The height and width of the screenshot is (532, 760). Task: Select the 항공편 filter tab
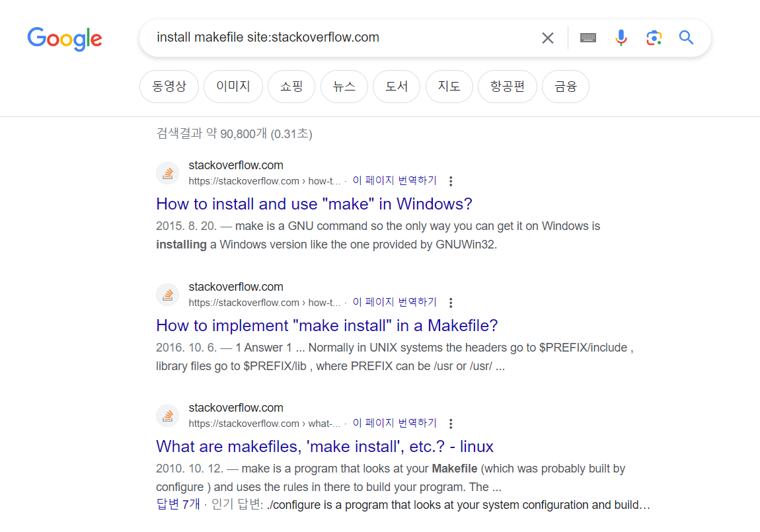click(x=508, y=87)
